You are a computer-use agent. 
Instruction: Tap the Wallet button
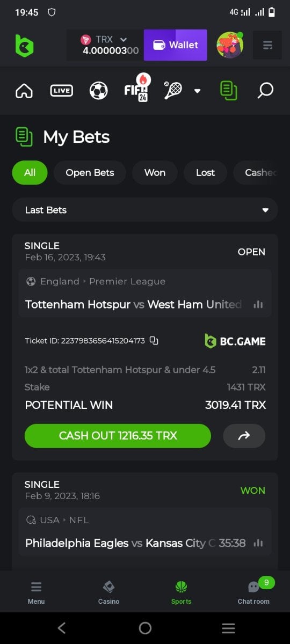pyautogui.click(x=176, y=45)
